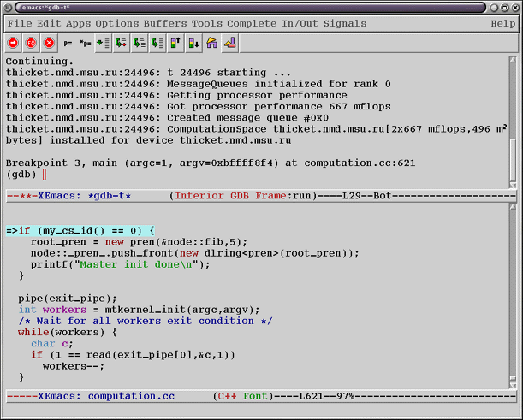
Task: Click the gdb buffer scrollbar up arrow
Action: (513, 60)
